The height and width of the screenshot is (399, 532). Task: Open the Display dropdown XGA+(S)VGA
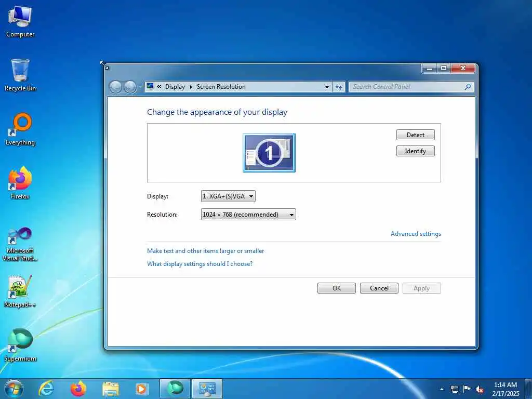pos(228,196)
